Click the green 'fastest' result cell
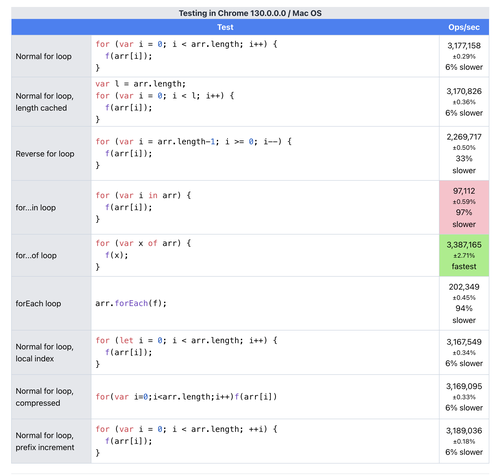This screenshot has height=476, width=500. [464, 255]
